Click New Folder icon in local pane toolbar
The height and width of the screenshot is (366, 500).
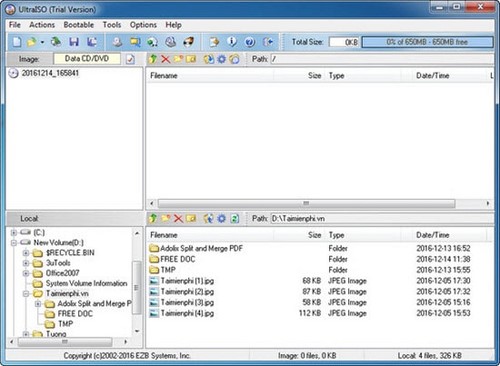[166, 218]
